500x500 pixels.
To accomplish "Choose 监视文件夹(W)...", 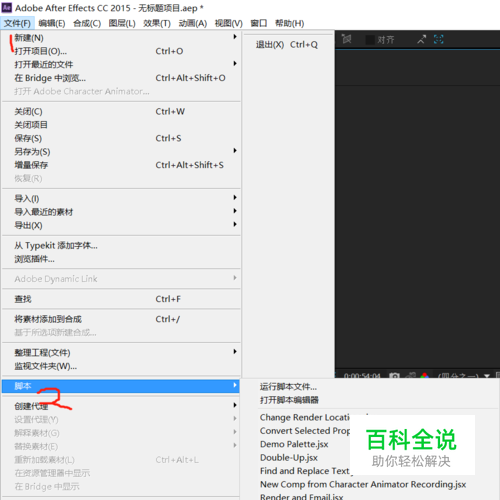I will pos(121,366).
